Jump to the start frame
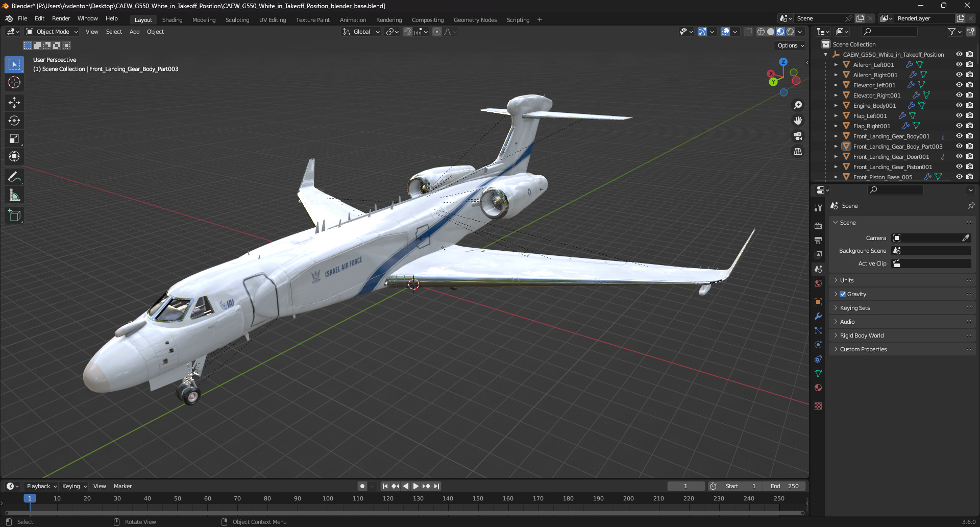This screenshot has height=527, width=980. (385, 486)
